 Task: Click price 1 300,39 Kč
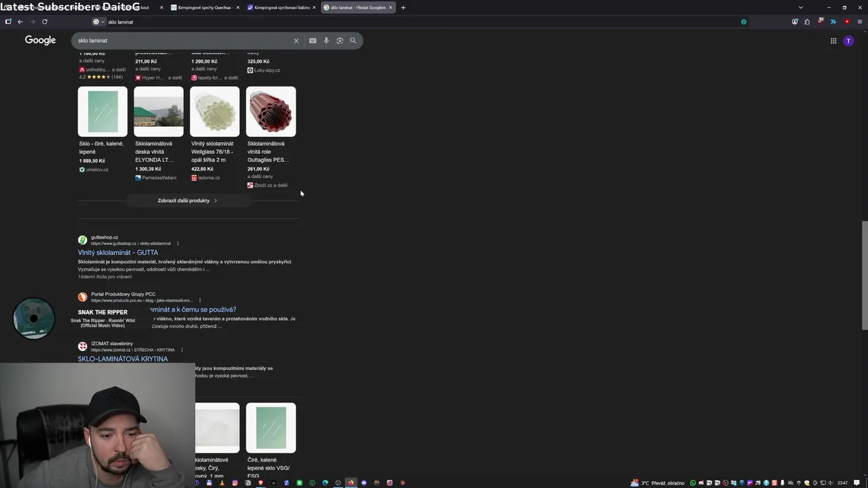click(148, 169)
